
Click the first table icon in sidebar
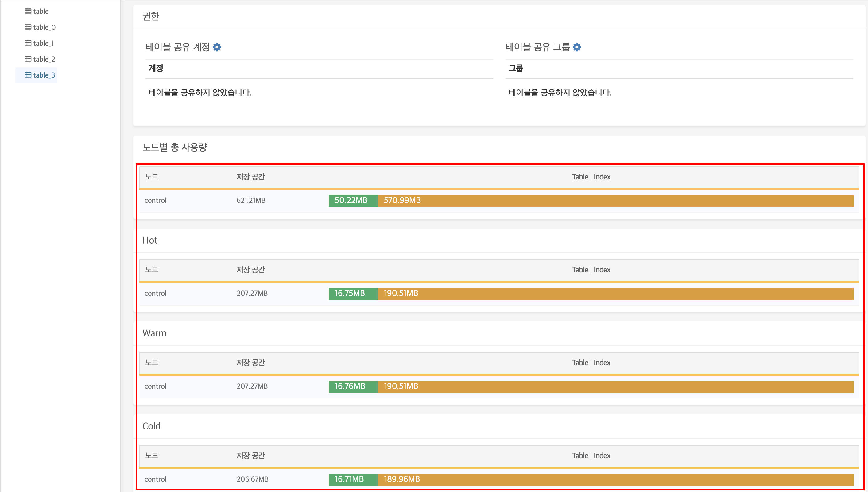click(28, 11)
